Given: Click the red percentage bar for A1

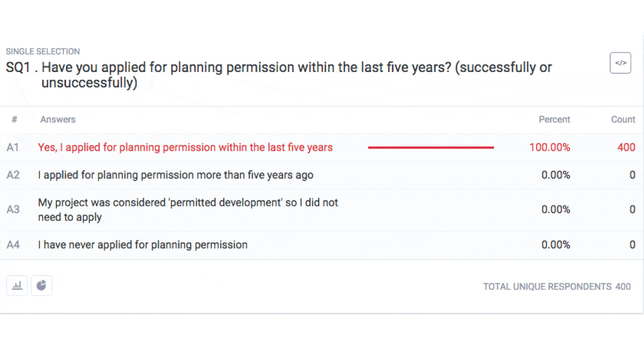Looking at the screenshot, I should [431, 147].
